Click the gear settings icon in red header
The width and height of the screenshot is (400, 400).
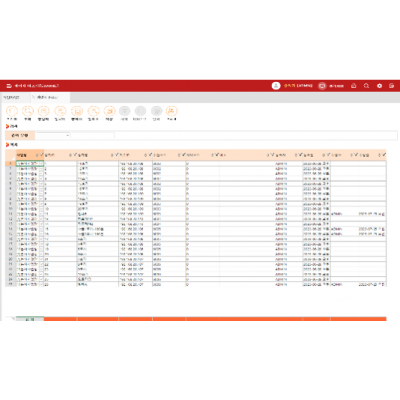379,86
